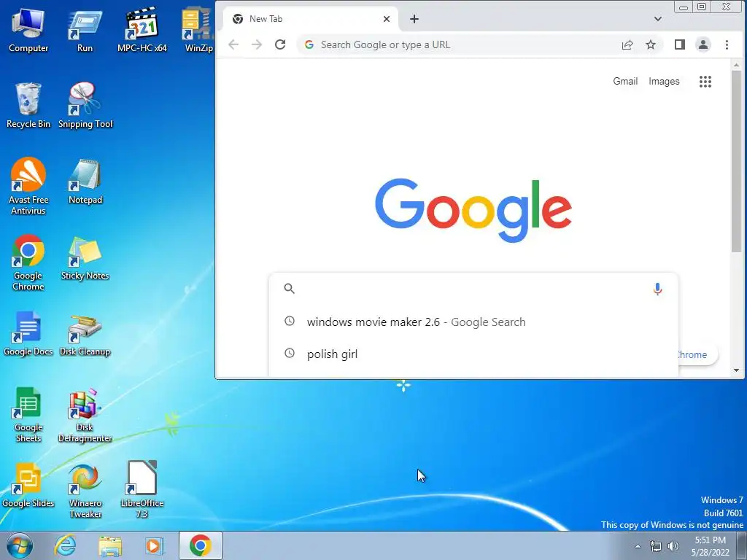Click the scrollbar down arrow in Chrome
This screenshot has width=747, height=560.
click(x=736, y=370)
